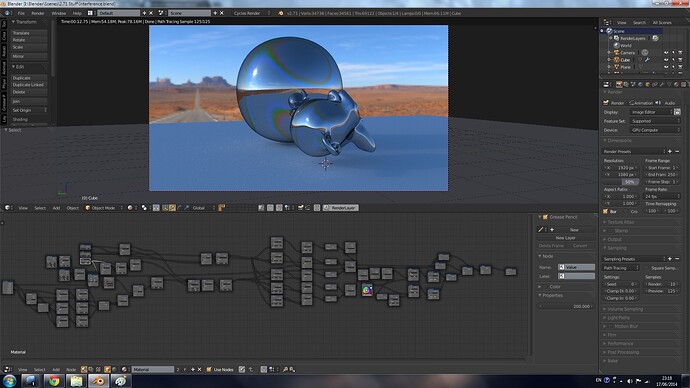Open the File menu
690x388 pixels.
pyautogui.click(x=21, y=13)
